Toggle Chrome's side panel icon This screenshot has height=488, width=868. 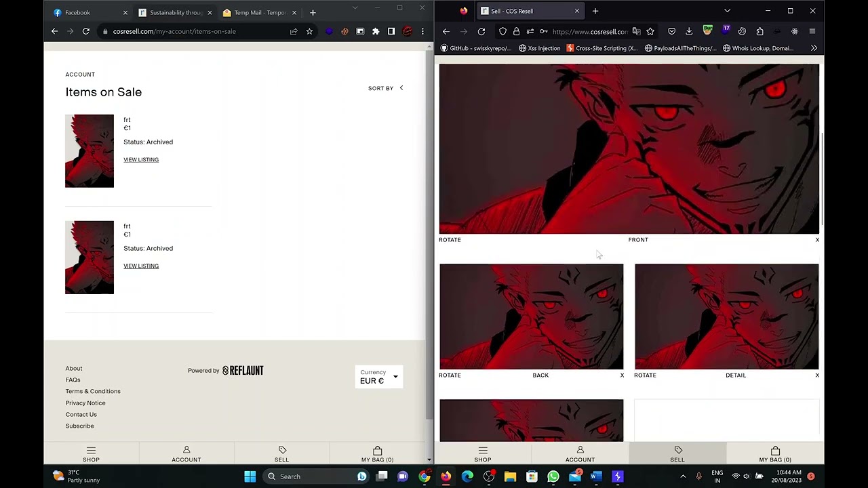[x=391, y=31]
